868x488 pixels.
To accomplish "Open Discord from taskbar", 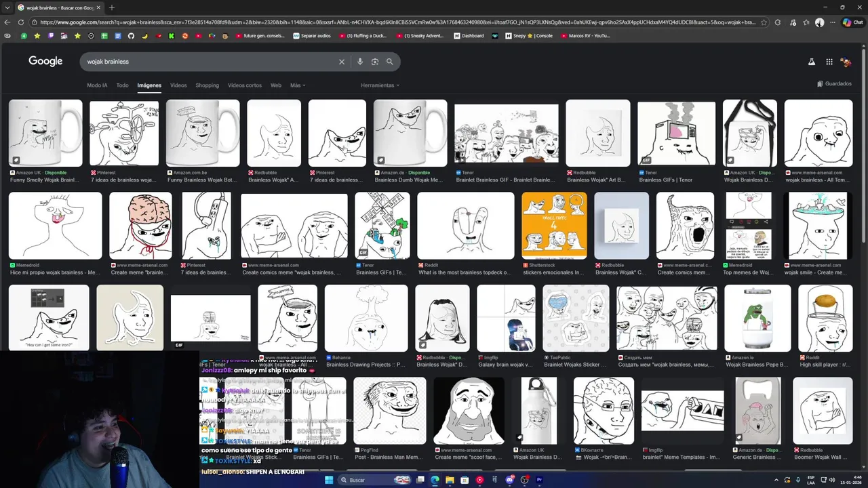I will (x=509, y=480).
